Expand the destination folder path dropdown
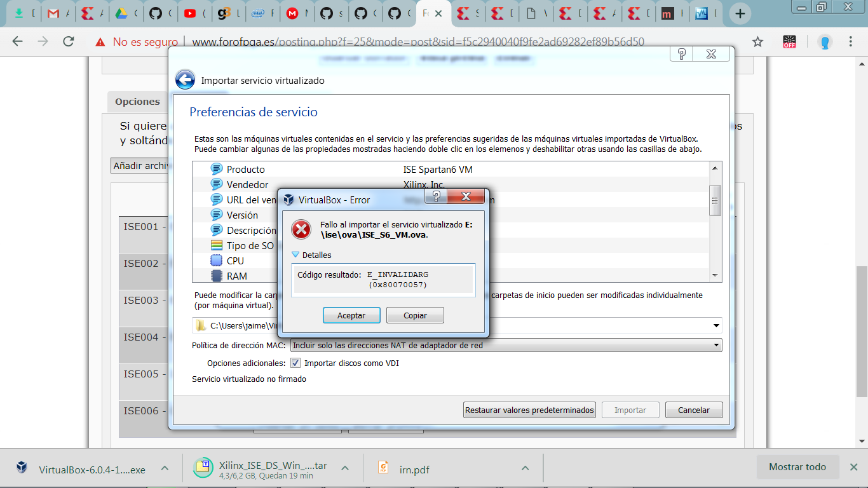 click(x=717, y=326)
